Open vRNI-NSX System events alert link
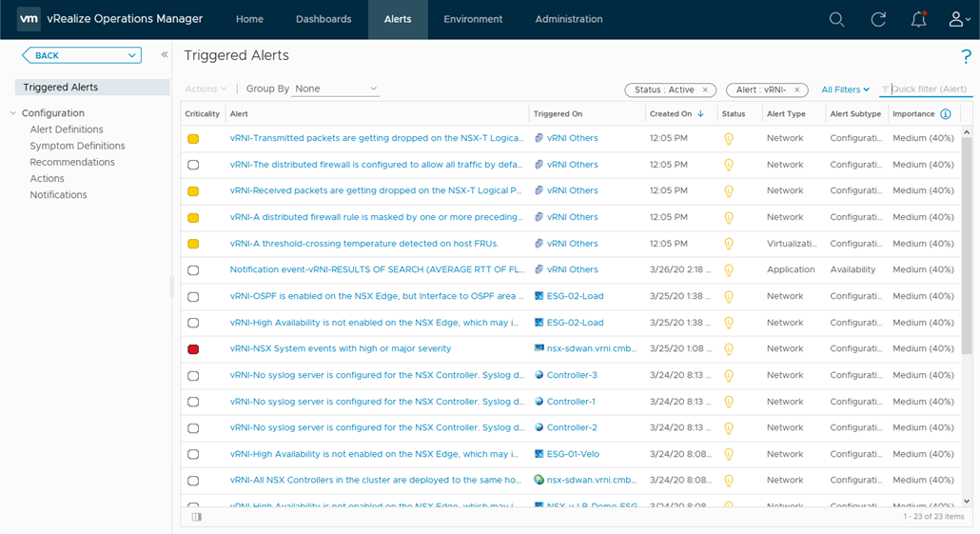Image resolution: width=980 pixels, height=534 pixels. pyautogui.click(x=340, y=348)
